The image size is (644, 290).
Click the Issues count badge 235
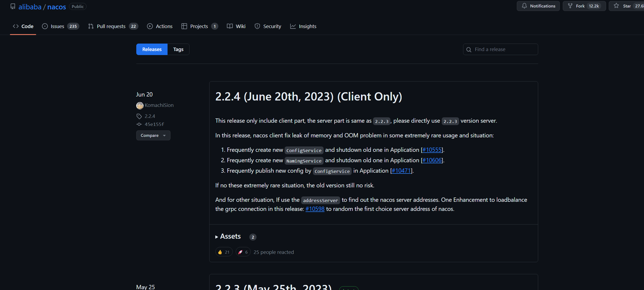click(x=73, y=26)
